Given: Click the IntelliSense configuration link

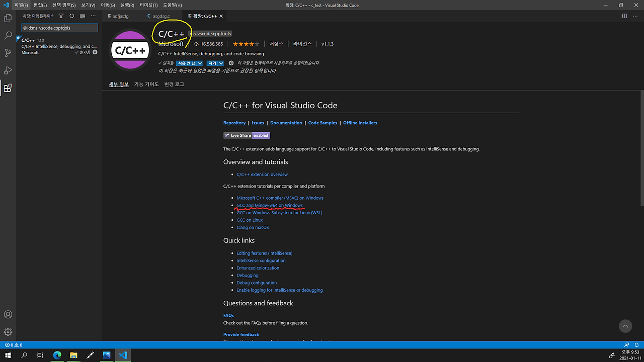Looking at the screenshot, I should point(261,260).
